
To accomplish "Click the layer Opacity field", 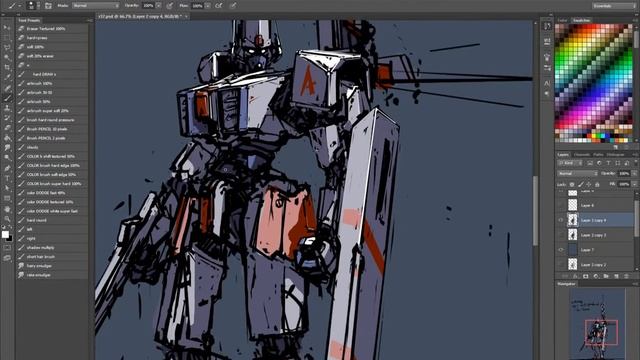I will pyautogui.click(x=624, y=173).
